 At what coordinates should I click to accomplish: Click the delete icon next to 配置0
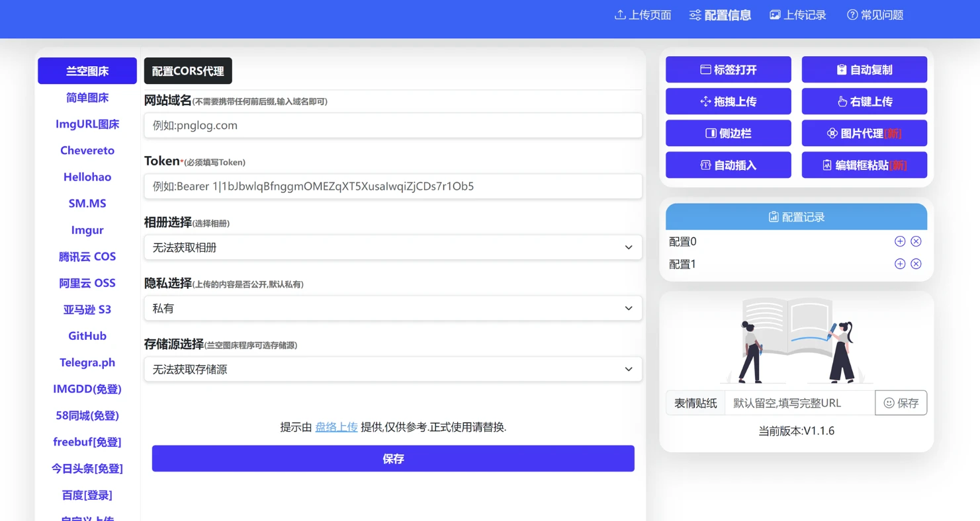point(916,241)
